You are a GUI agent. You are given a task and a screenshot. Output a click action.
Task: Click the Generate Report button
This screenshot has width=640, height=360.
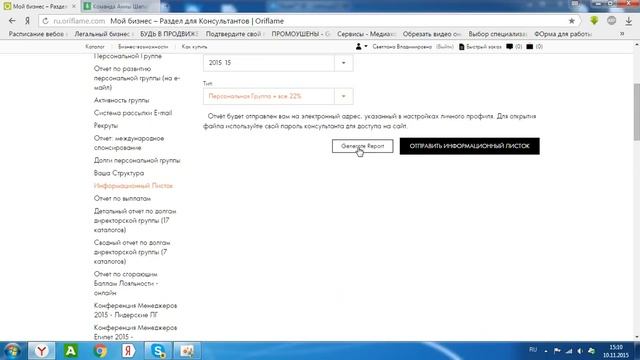pos(362,146)
